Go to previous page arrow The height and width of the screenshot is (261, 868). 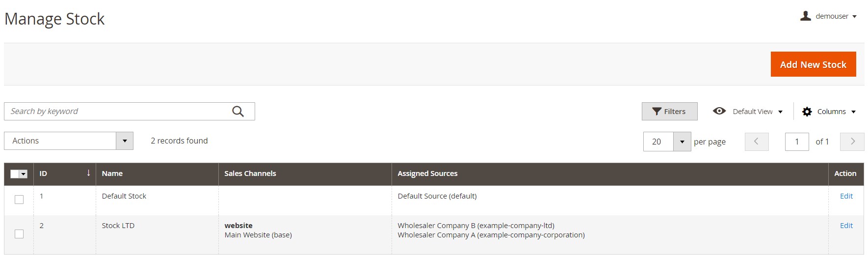pyautogui.click(x=757, y=142)
